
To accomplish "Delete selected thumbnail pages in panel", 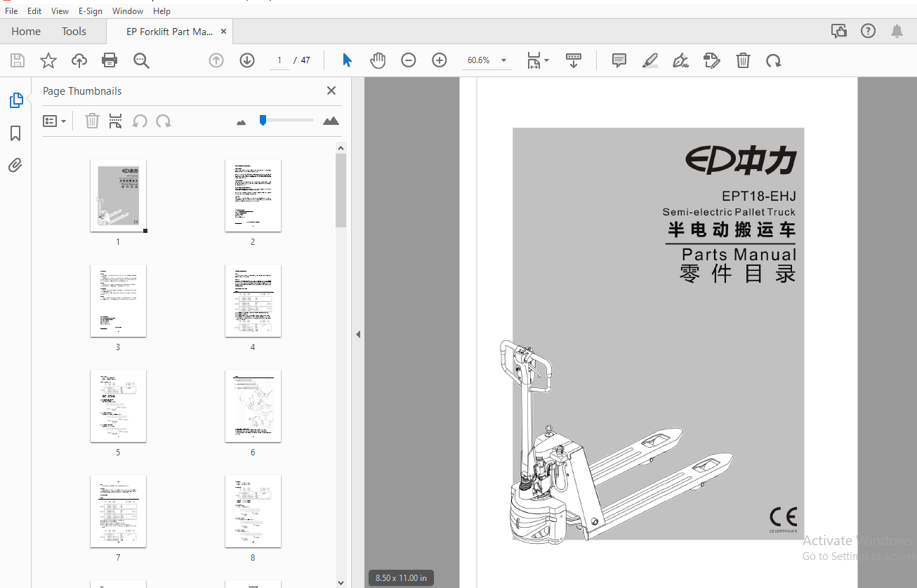I will (x=92, y=121).
